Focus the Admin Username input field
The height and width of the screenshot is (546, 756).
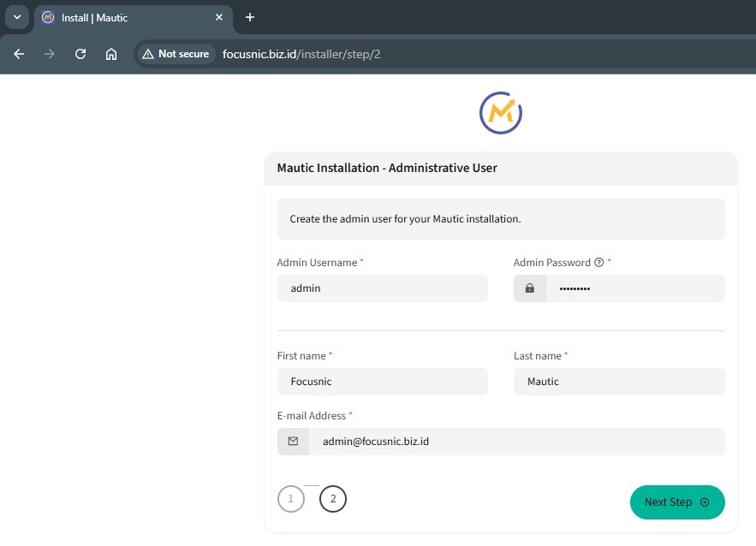tap(382, 288)
